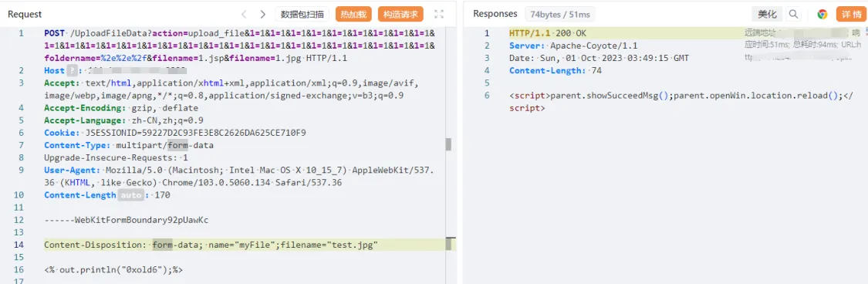The width and height of the screenshot is (868, 284).
Task: Go to next request with right chevron
Action: coord(263,15)
